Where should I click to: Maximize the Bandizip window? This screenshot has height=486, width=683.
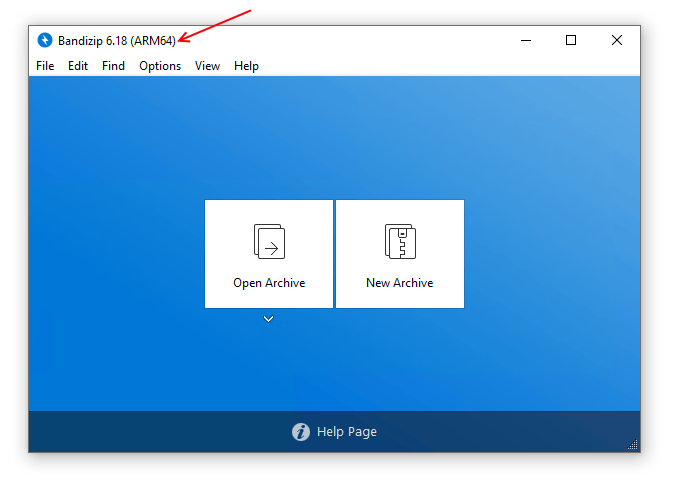tap(571, 40)
